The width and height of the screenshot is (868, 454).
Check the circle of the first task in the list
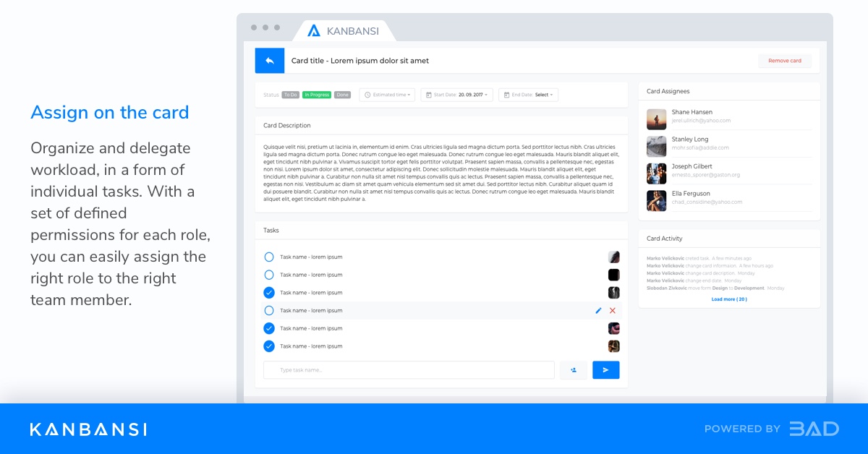click(269, 257)
